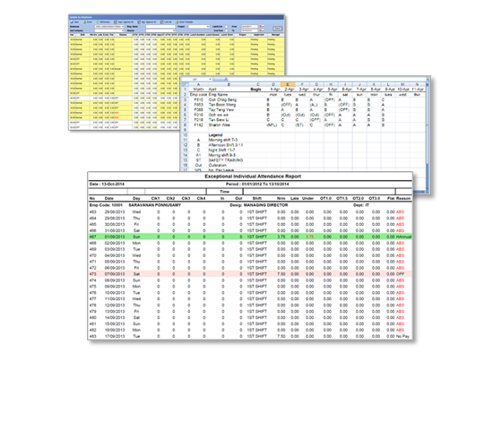The height and width of the screenshot is (448, 493).
Task: Open the From date calendar picker
Action: click(x=261, y=26)
